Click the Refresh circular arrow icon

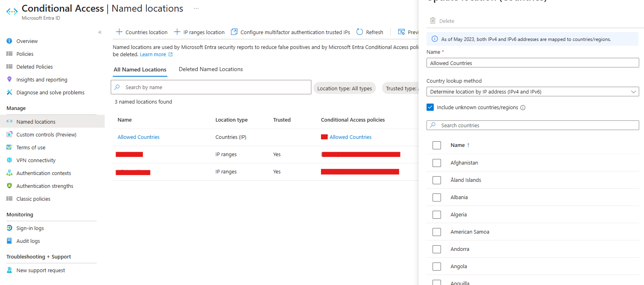(360, 32)
